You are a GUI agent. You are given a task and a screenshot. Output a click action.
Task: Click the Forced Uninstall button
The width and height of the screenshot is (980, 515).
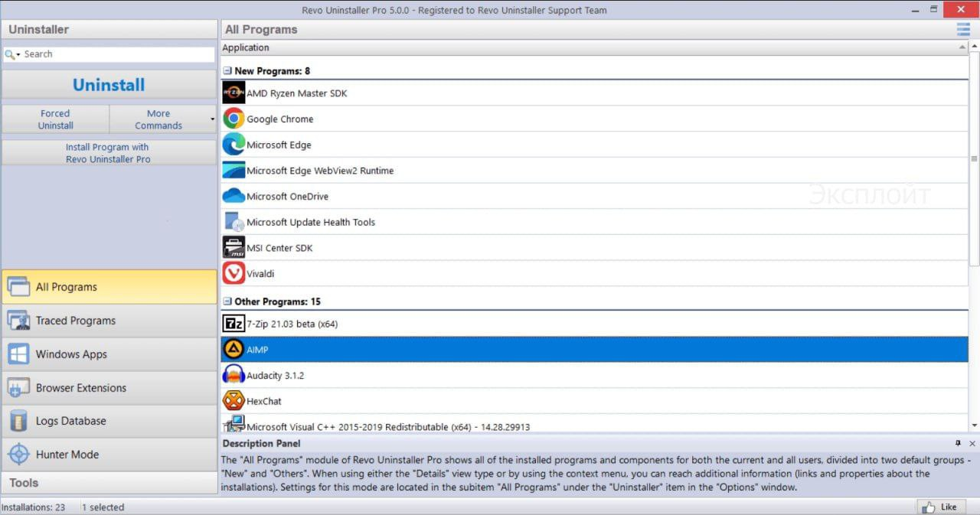tap(55, 119)
